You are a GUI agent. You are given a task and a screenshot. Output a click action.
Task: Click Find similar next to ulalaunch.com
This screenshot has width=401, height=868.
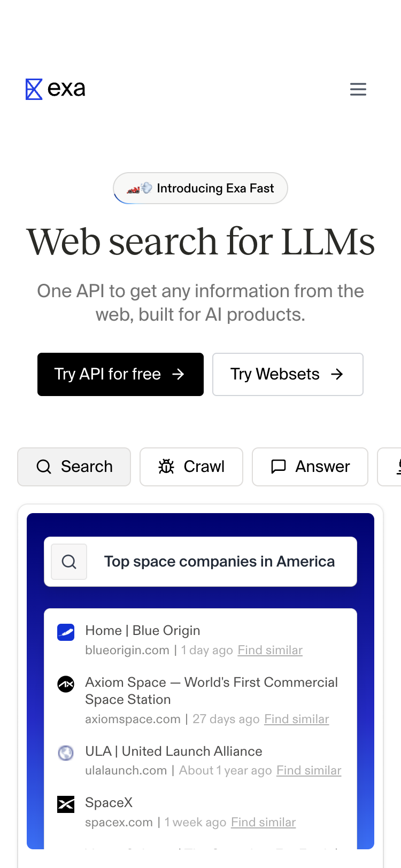tap(309, 771)
